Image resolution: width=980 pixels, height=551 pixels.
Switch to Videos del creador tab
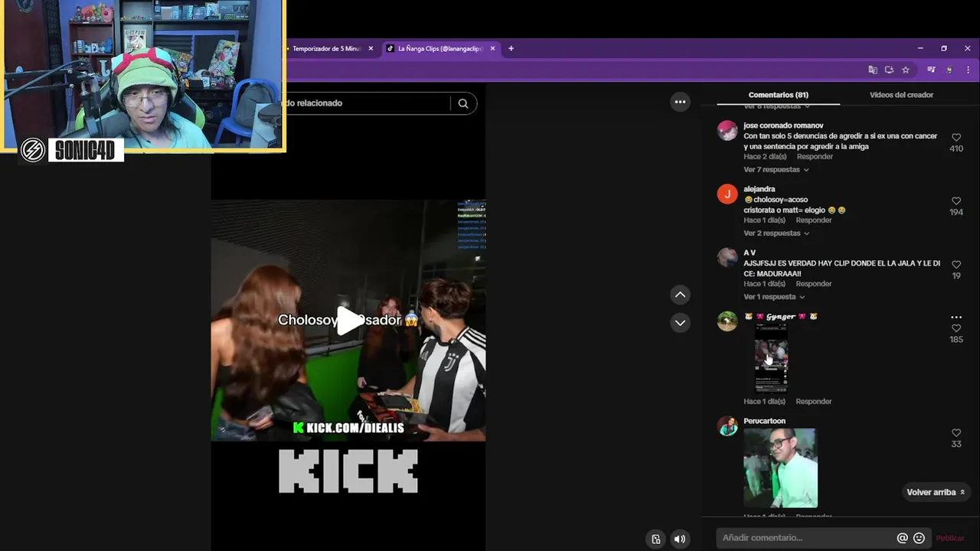tap(901, 95)
